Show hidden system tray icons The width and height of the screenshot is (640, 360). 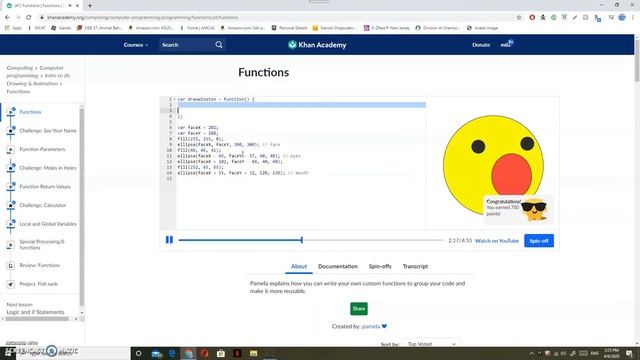point(531,353)
